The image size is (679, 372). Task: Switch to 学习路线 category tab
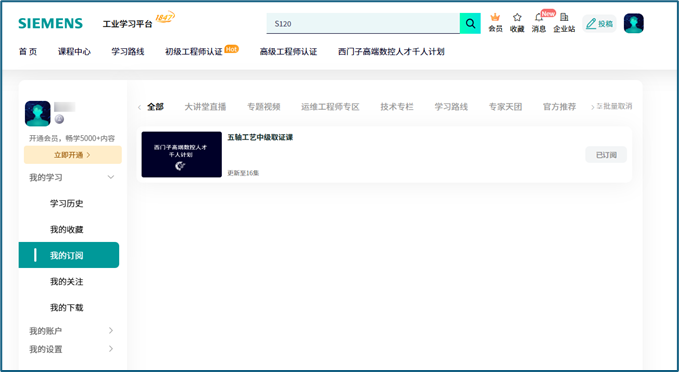click(x=451, y=107)
